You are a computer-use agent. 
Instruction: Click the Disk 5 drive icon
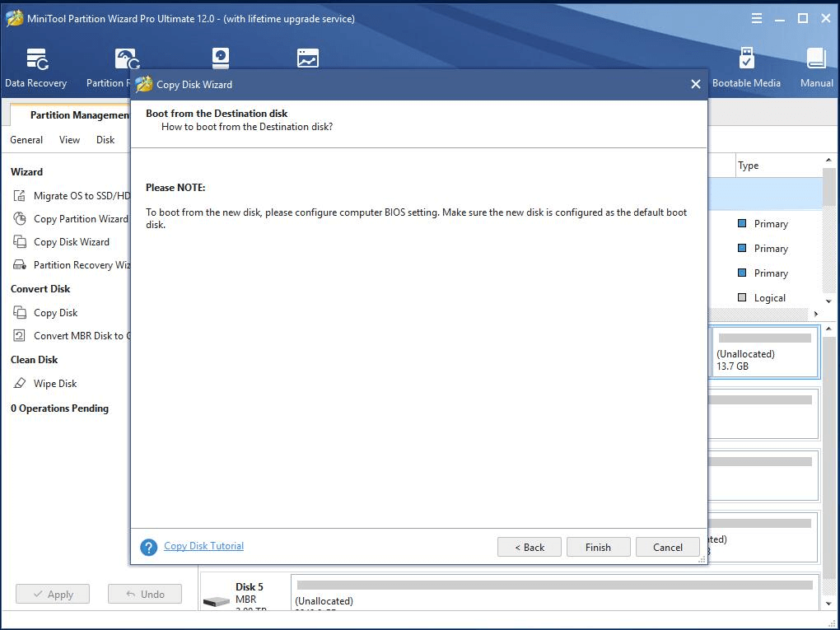pos(217,602)
